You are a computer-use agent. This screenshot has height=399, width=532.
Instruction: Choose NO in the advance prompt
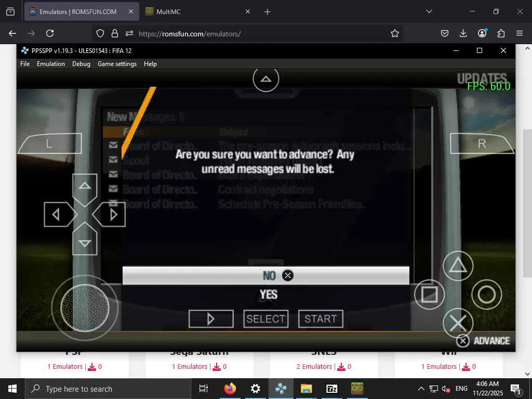(x=265, y=275)
